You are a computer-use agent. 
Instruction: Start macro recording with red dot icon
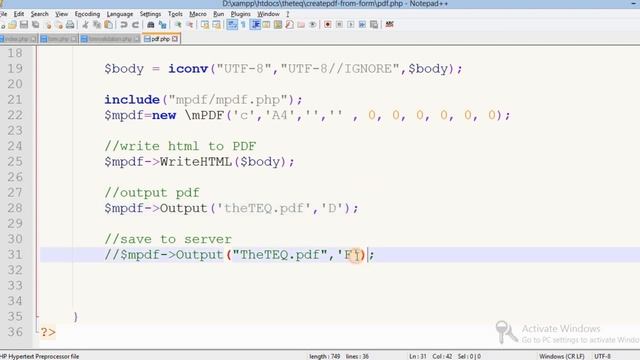point(327,25)
